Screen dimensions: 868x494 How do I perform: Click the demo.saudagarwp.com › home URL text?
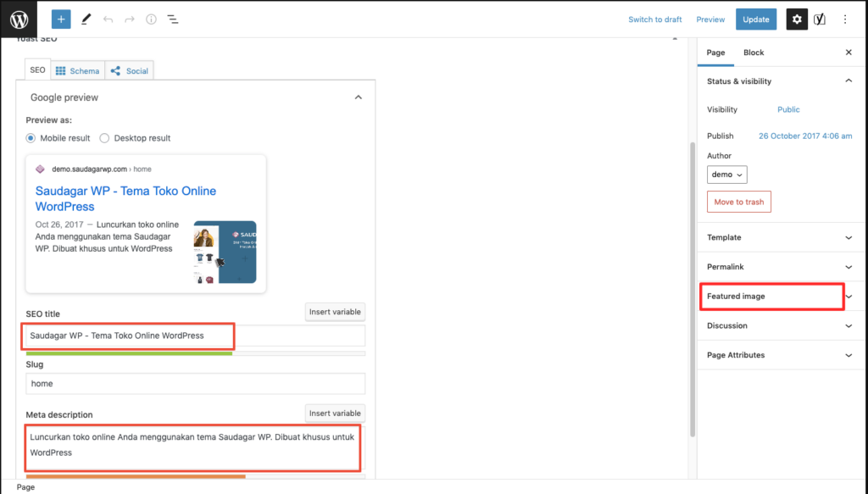click(102, 169)
